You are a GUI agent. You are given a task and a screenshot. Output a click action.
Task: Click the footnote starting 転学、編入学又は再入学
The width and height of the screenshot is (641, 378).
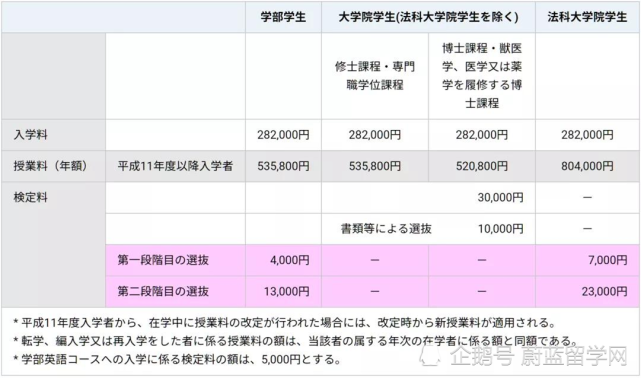click(x=296, y=341)
